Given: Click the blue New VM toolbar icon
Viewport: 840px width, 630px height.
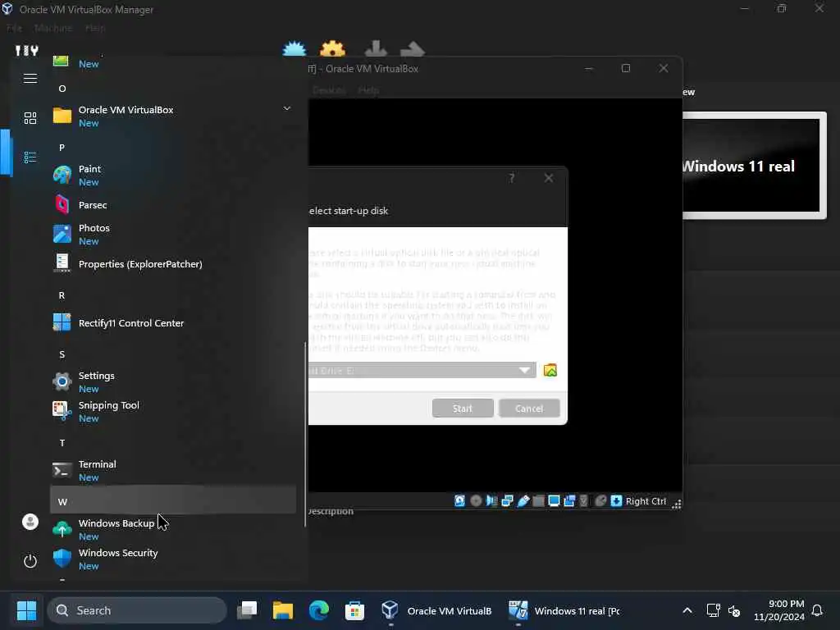Looking at the screenshot, I should 294,49.
